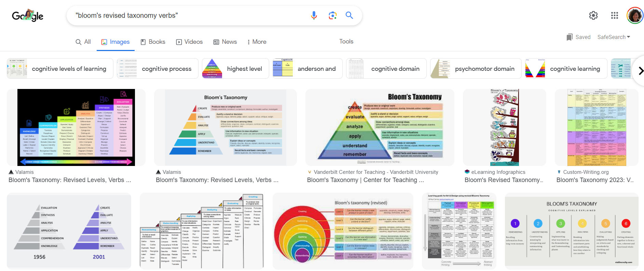
Task: Expand the SafeSearch dropdown
Action: 614,37
